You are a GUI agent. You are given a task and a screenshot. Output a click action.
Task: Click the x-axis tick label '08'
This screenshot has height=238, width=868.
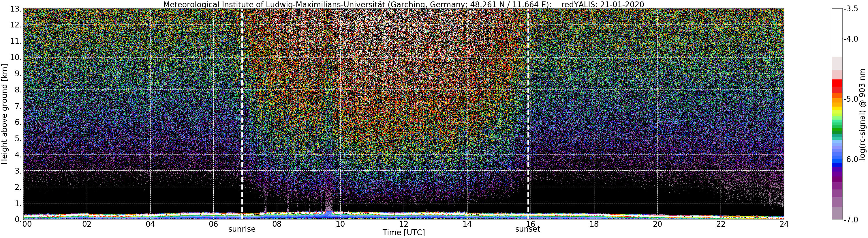[277, 224]
